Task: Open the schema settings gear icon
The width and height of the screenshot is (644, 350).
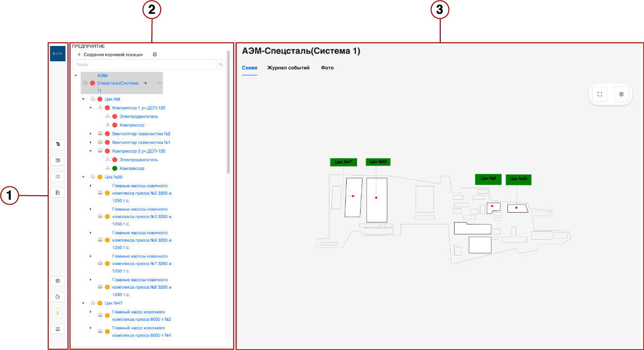Action: 621,93
